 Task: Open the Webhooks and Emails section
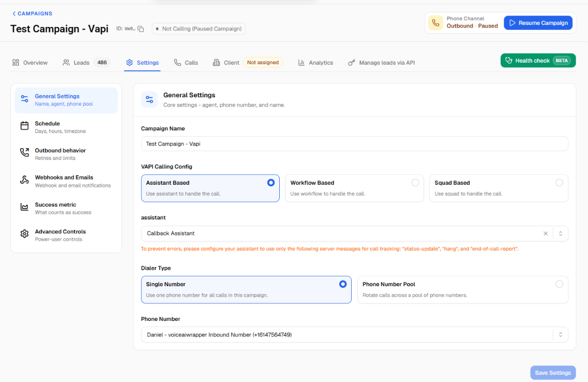pyautogui.click(x=66, y=181)
